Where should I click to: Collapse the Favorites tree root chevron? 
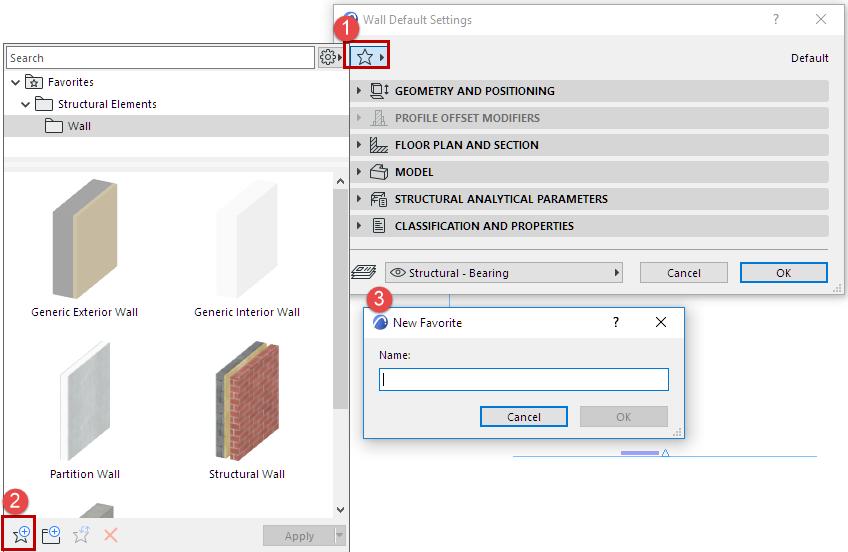16,82
